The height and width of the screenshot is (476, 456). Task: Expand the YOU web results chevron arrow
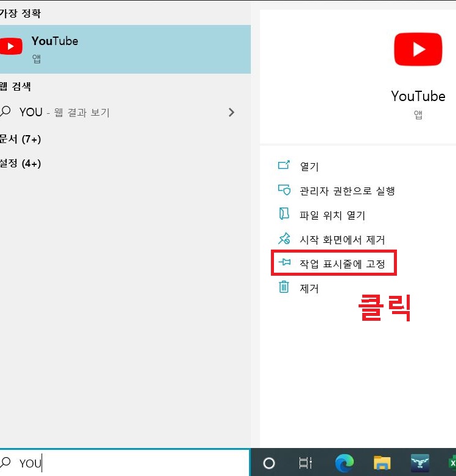point(231,113)
